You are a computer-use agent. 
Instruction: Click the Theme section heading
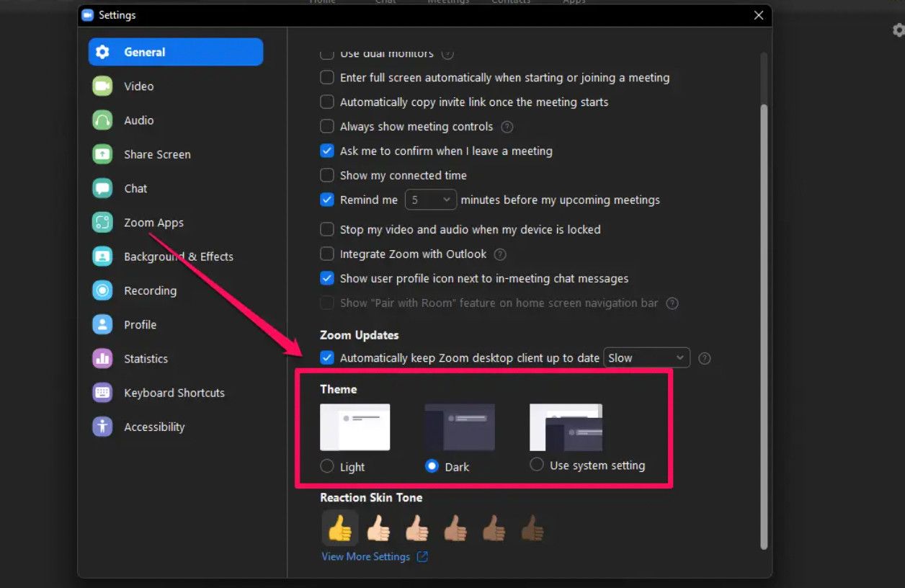[339, 389]
